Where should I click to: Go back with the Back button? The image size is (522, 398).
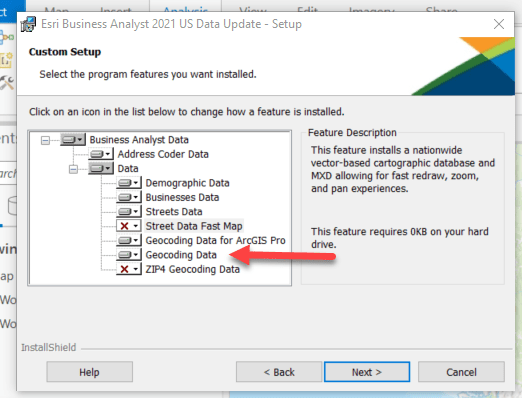(x=279, y=372)
